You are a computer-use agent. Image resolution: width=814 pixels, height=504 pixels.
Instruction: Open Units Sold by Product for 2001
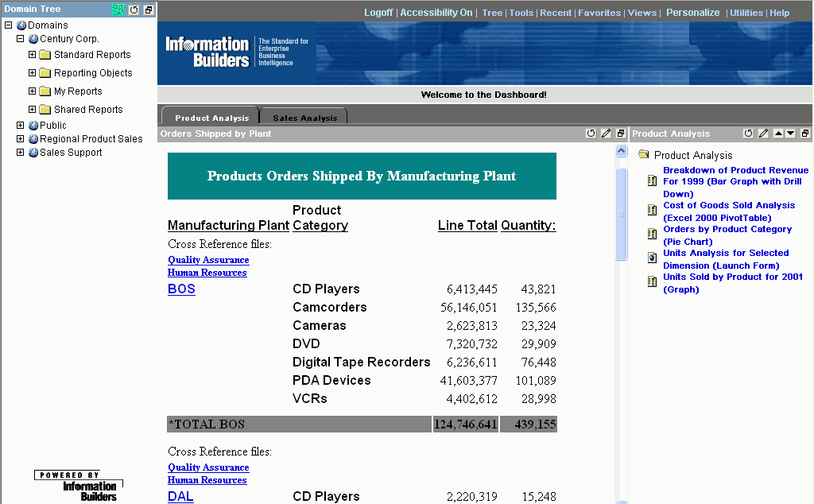coord(733,283)
